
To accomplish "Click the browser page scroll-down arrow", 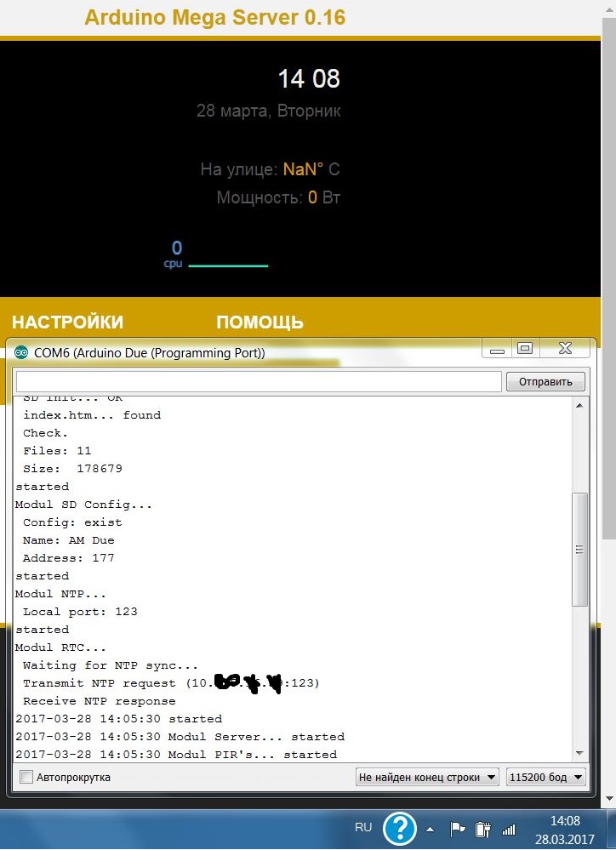I will coord(609,799).
